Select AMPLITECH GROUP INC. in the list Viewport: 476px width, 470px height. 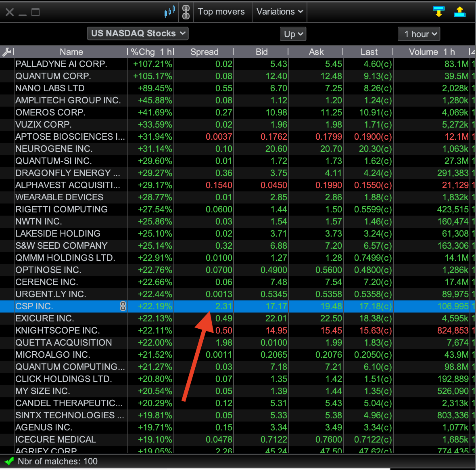point(238,101)
